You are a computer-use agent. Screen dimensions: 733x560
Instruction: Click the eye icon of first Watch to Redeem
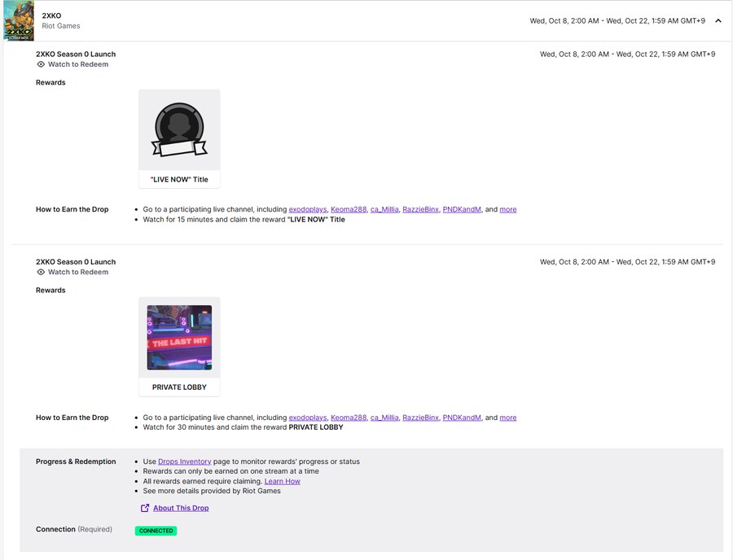point(41,64)
